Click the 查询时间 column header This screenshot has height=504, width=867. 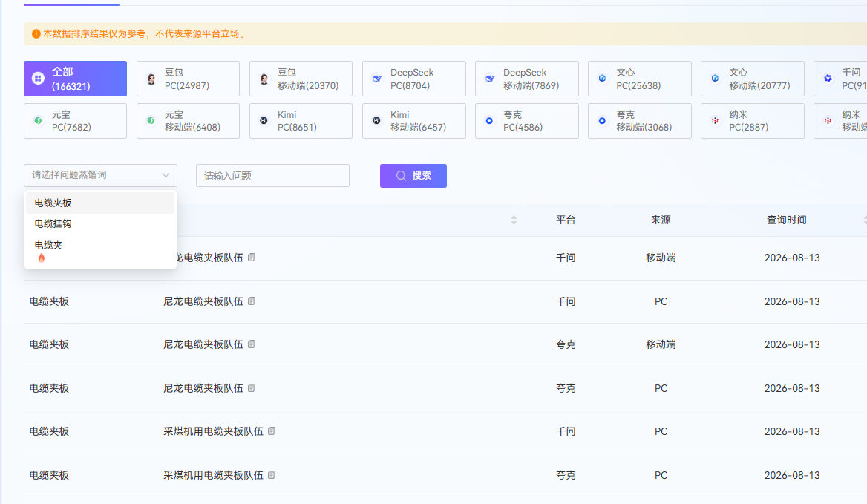[786, 220]
